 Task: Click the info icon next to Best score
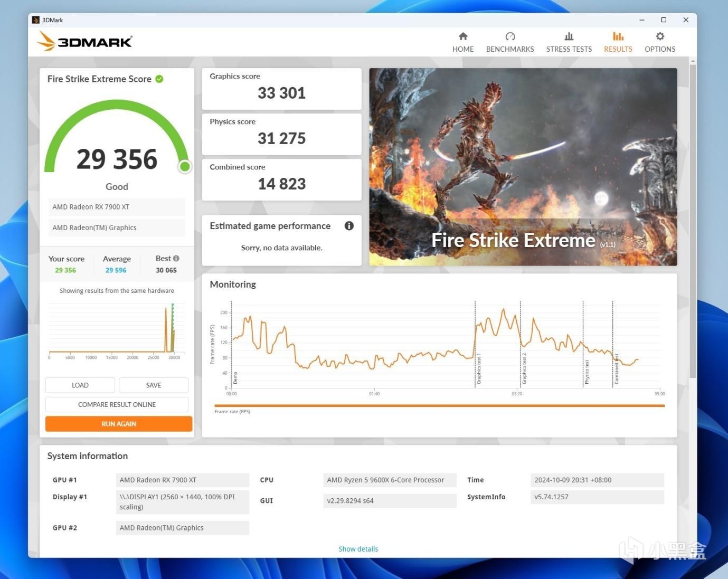(176, 259)
